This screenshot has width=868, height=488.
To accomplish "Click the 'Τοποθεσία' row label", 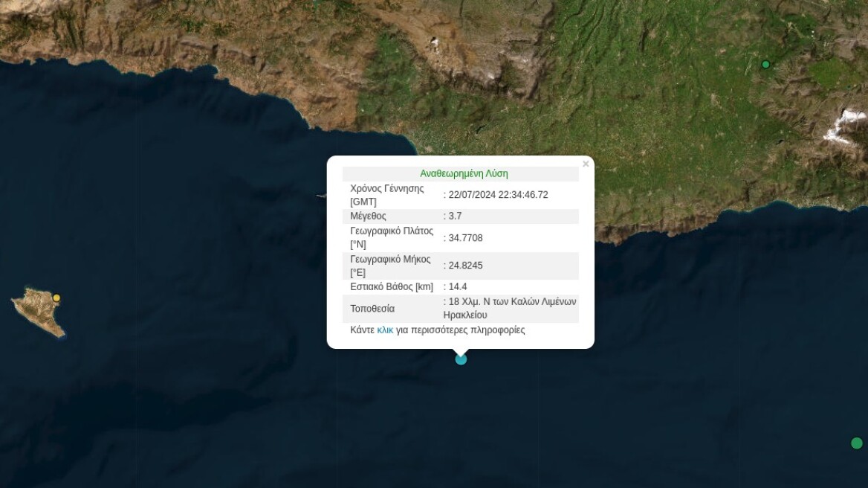I will click(x=372, y=309).
